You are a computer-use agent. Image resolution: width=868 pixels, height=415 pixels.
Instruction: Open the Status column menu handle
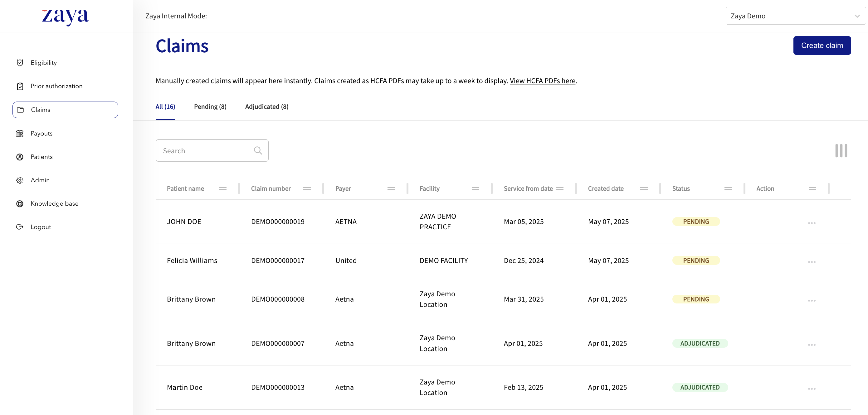pyautogui.click(x=728, y=188)
